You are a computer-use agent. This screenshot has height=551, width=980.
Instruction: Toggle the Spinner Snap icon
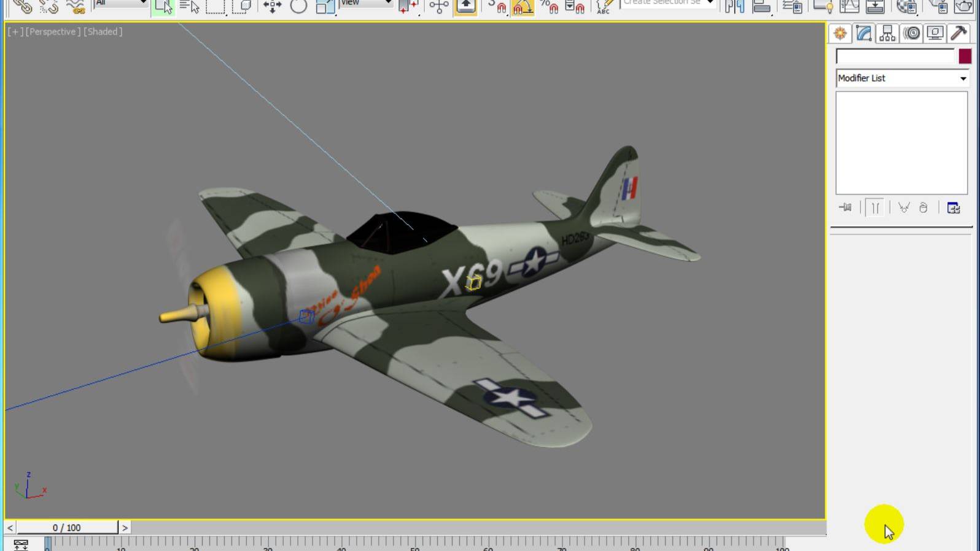click(x=575, y=6)
